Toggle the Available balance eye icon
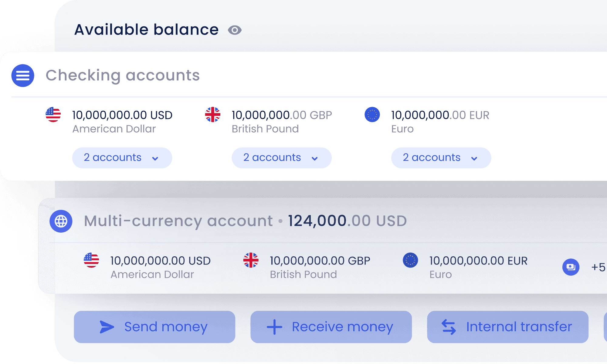 235,30
